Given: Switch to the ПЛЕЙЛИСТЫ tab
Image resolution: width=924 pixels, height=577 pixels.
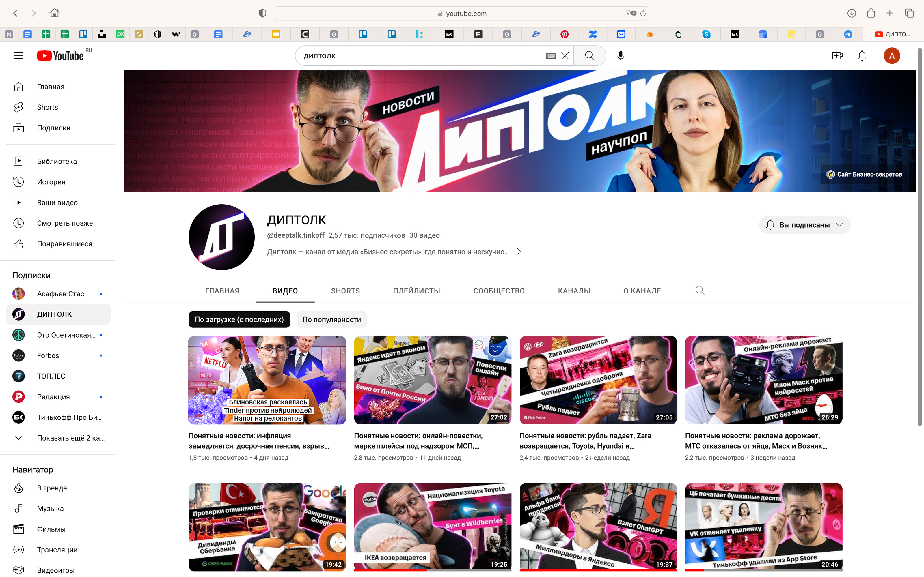Looking at the screenshot, I should pyautogui.click(x=416, y=291).
